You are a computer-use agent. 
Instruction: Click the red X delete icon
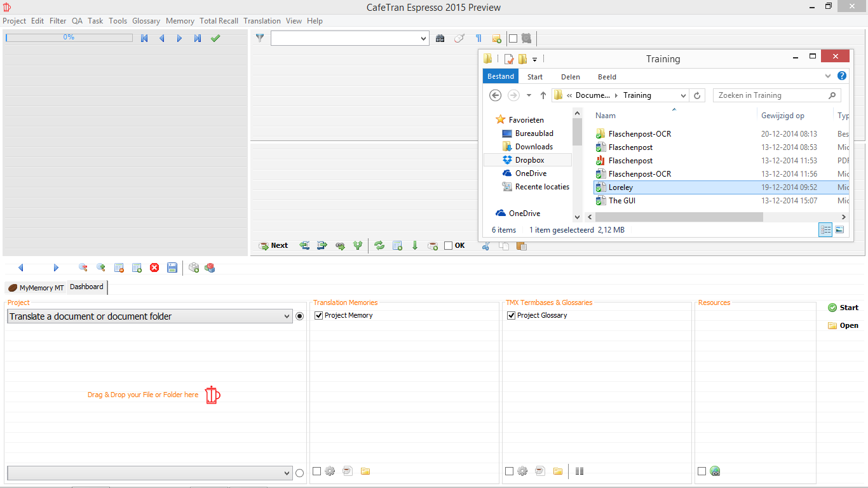click(x=154, y=268)
